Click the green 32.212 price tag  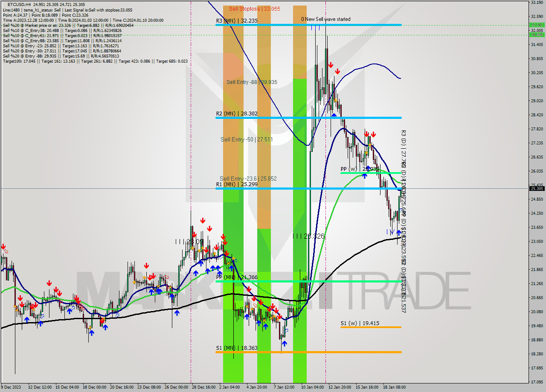pos(537,25)
